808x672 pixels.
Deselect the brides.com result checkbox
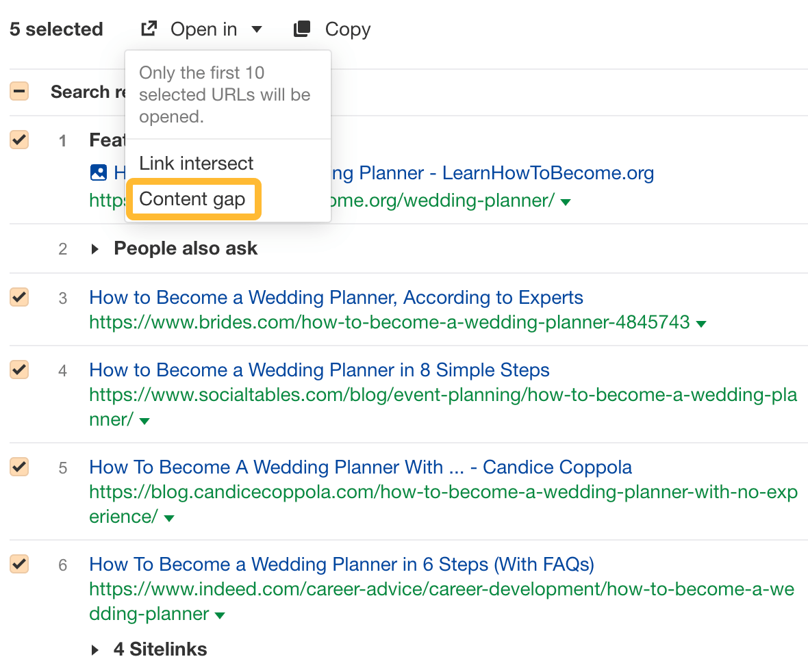click(18, 297)
